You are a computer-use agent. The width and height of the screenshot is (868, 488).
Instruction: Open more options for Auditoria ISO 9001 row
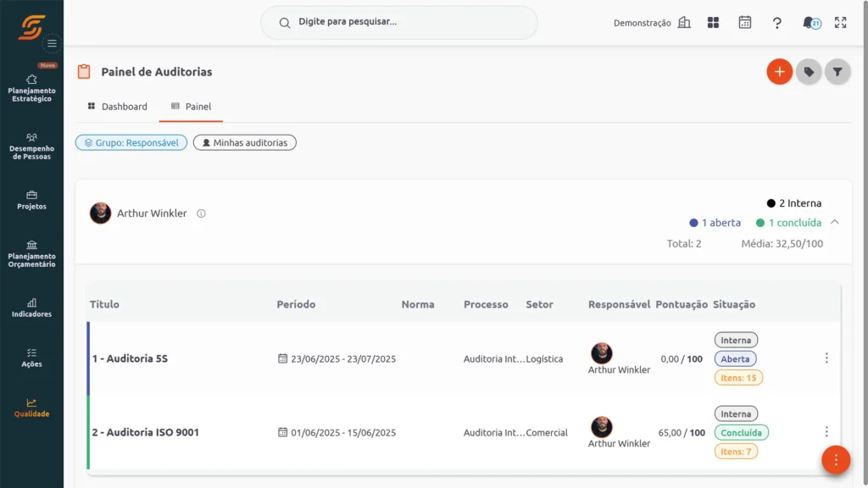[826, 431]
